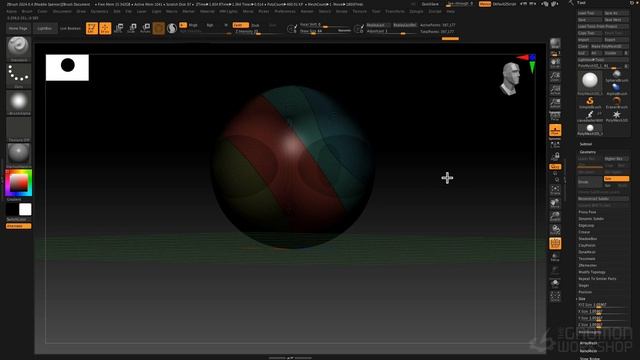This screenshot has height=360, width=640.
Task: Expand the ShadowBox section
Action: click(x=587, y=239)
